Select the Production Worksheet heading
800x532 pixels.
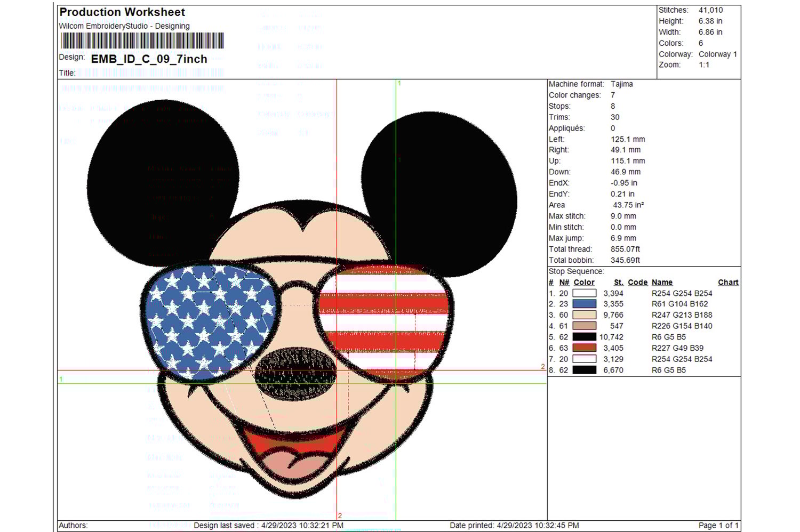(x=122, y=12)
